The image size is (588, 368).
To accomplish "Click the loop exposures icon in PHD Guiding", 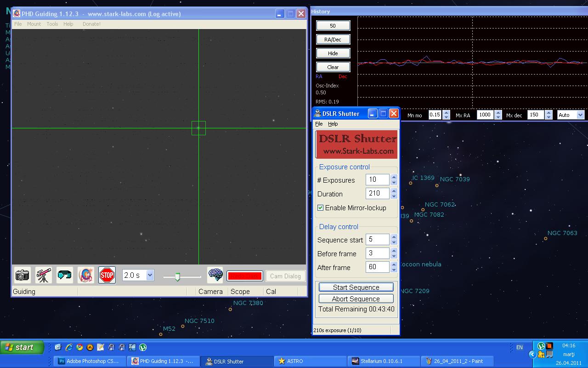I will [65, 276].
